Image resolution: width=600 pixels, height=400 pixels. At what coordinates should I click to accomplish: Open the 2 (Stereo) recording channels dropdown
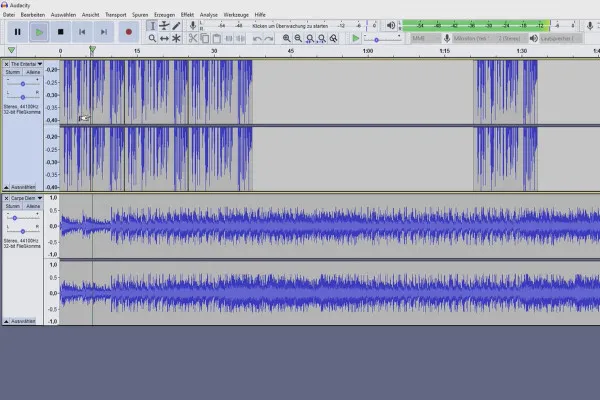[511, 38]
